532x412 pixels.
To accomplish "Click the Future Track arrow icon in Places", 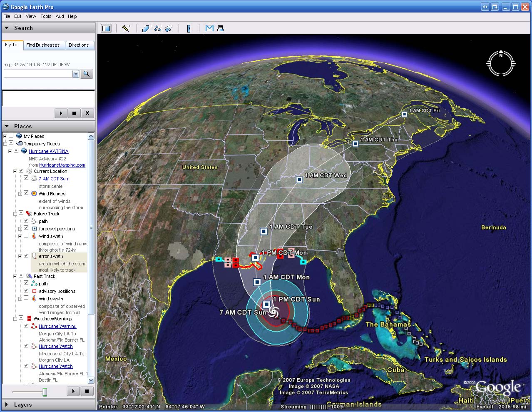I will pos(29,213).
